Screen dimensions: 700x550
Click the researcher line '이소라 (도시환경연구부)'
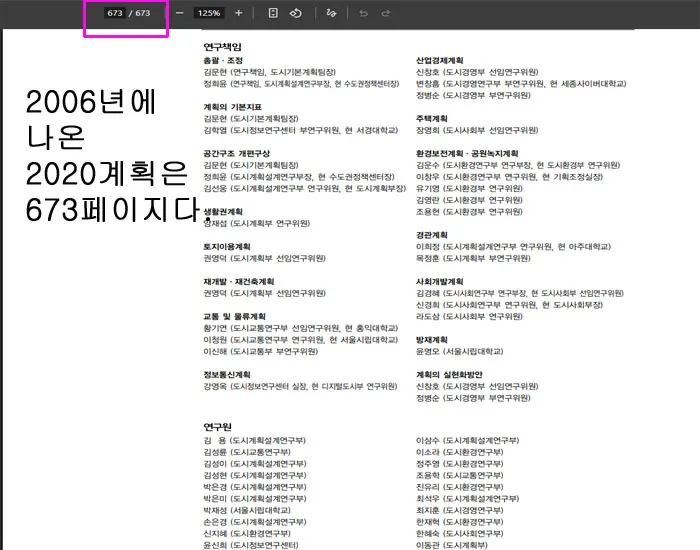tap(459, 452)
